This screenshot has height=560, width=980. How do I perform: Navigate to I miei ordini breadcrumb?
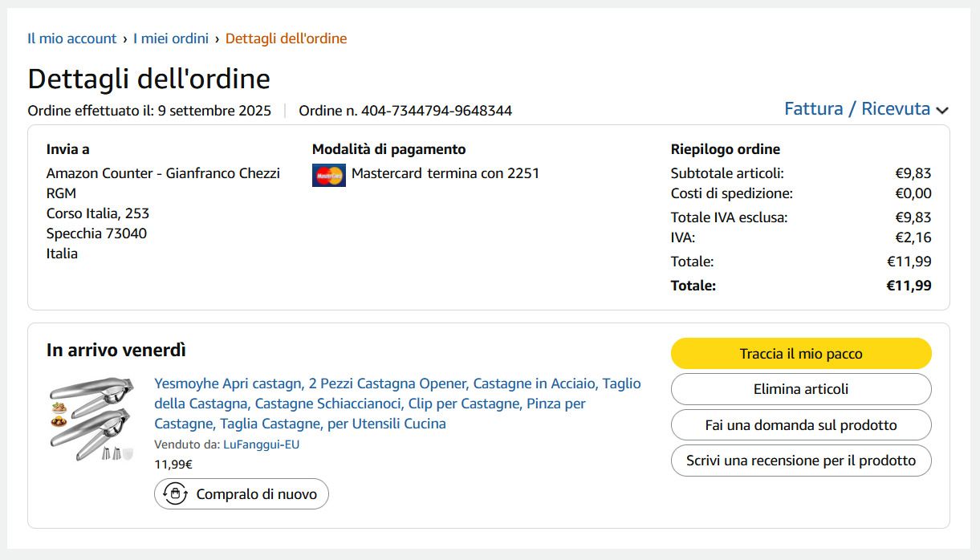point(171,39)
